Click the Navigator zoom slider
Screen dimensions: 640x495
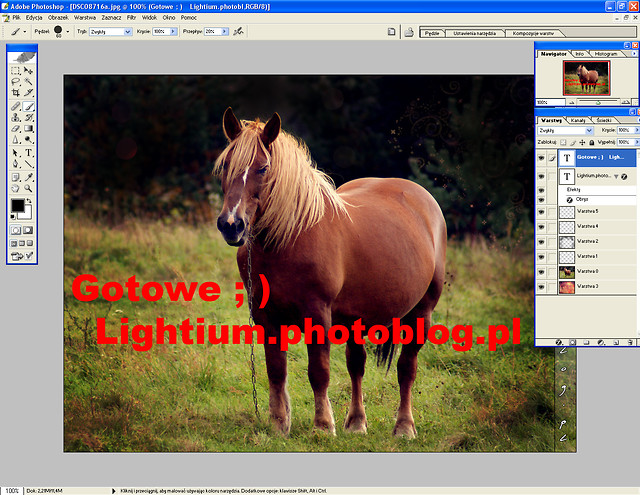pyautogui.click(x=598, y=102)
